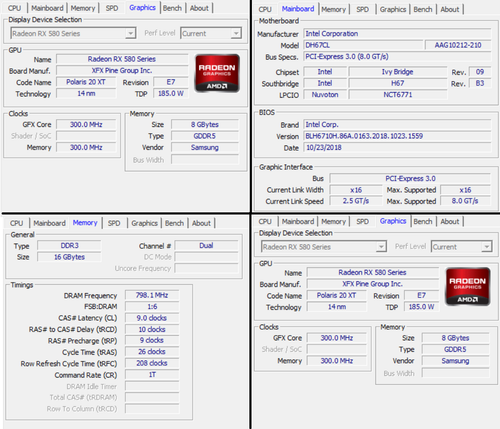Click the RAS# Precharge value '9 clocks'
Viewport: 500px width, 429px height.
point(152,340)
